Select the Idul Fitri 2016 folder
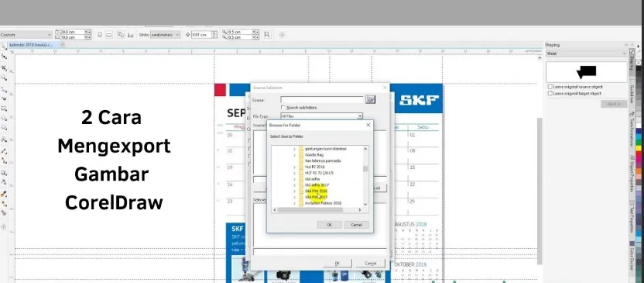This screenshot has width=644, height=283. pyautogui.click(x=316, y=192)
